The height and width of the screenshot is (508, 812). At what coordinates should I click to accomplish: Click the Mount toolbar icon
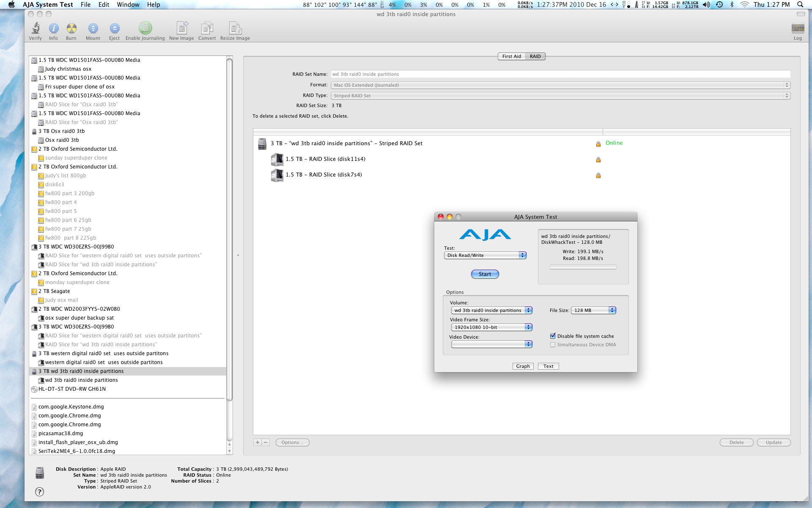93,28
